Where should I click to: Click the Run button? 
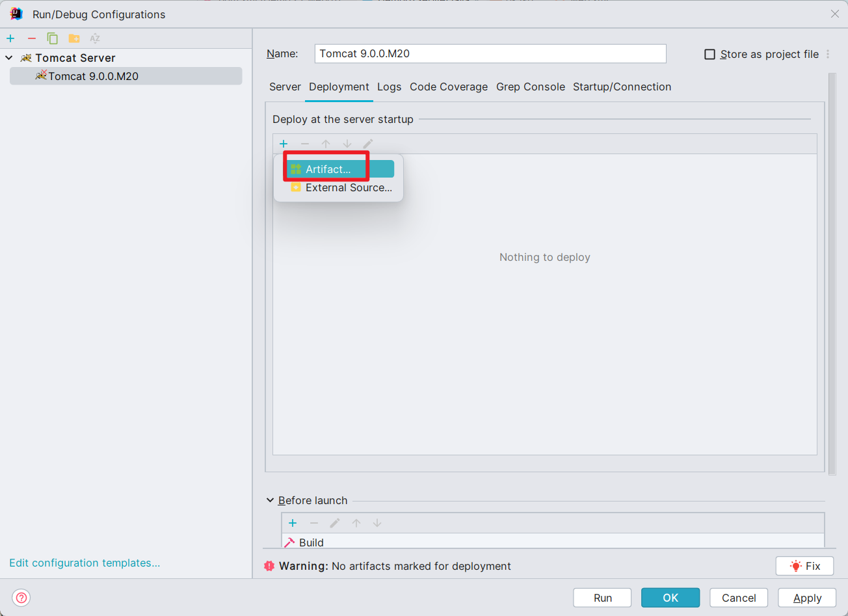602,598
